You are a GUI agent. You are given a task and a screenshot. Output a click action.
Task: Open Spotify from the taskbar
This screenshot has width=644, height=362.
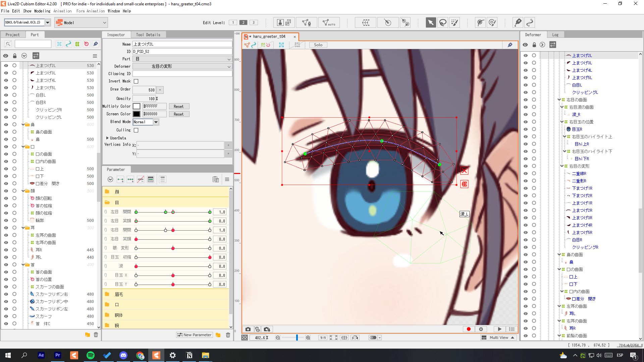[90, 355]
